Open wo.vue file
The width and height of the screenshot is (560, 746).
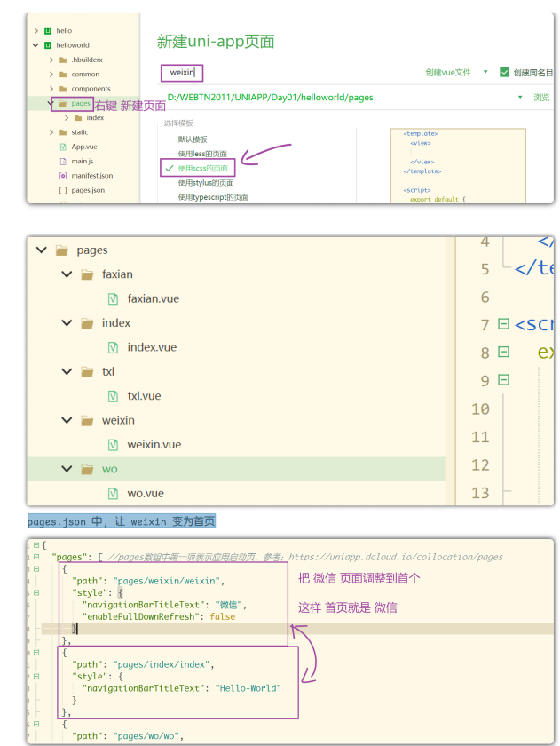click(146, 494)
